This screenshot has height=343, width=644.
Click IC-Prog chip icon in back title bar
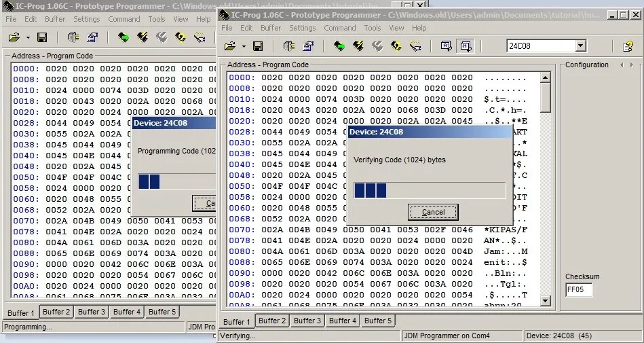coord(8,6)
